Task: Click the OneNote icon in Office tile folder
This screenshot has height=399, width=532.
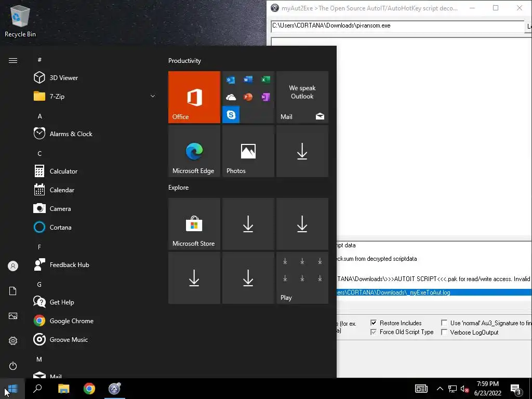Action: tap(265, 97)
